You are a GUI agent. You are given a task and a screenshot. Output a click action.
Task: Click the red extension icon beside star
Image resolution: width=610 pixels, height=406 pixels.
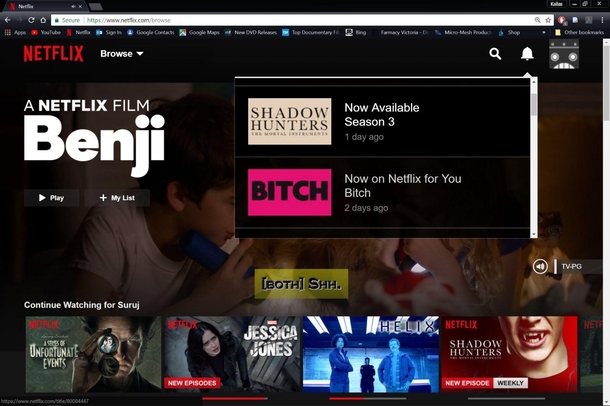point(561,20)
